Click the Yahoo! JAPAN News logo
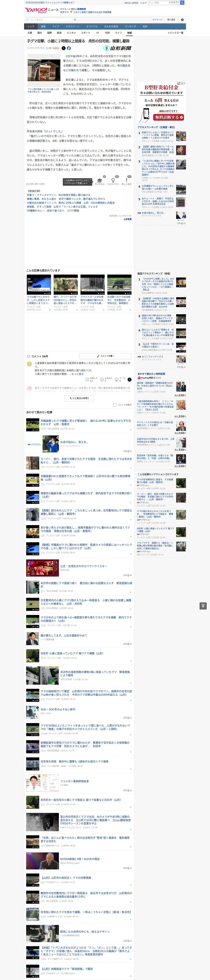210x980 pixels. pos(42,10)
